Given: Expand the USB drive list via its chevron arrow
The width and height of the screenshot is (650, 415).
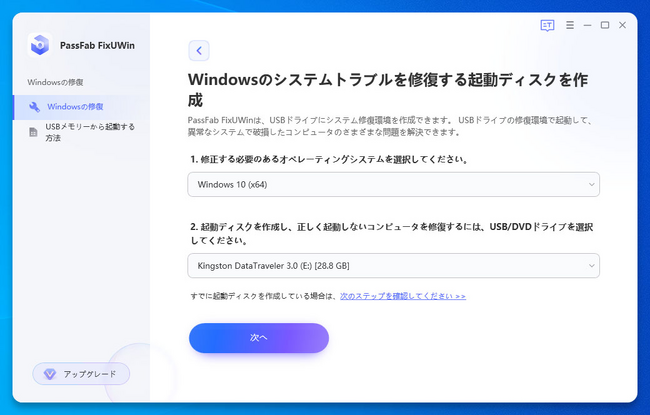Looking at the screenshot, I should click(592, 266).
